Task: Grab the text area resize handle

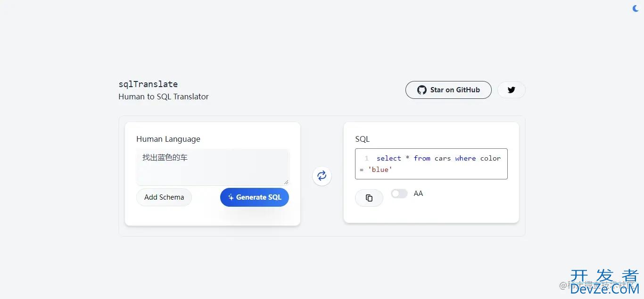Action: click(x=286, y=182)
